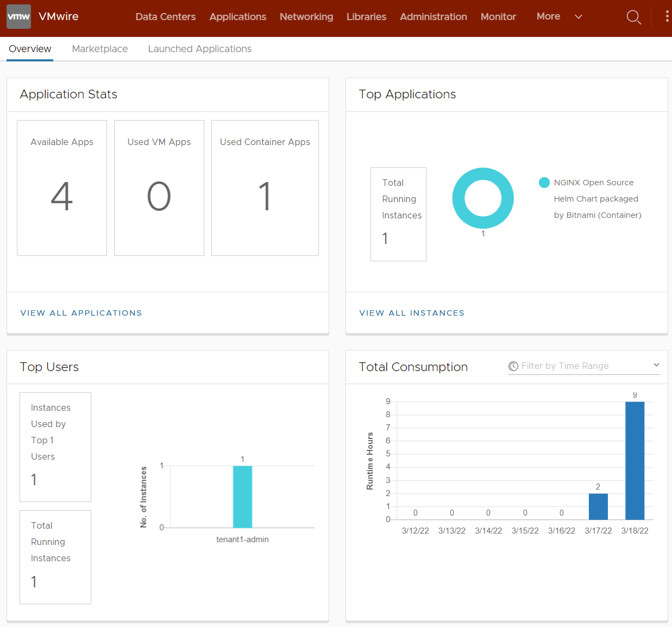Screen dimensions: 672x627
Task: Open the Networking menu
Action: (306, 17)
